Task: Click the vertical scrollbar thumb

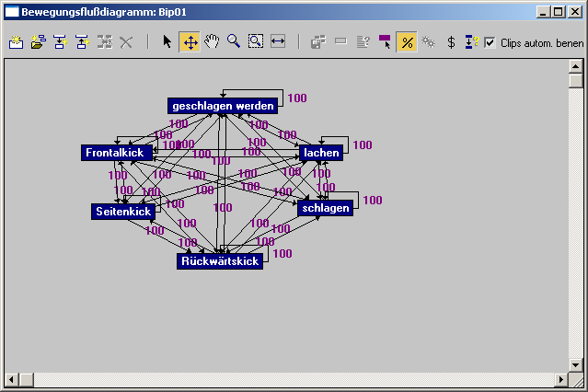Action: 575,81
